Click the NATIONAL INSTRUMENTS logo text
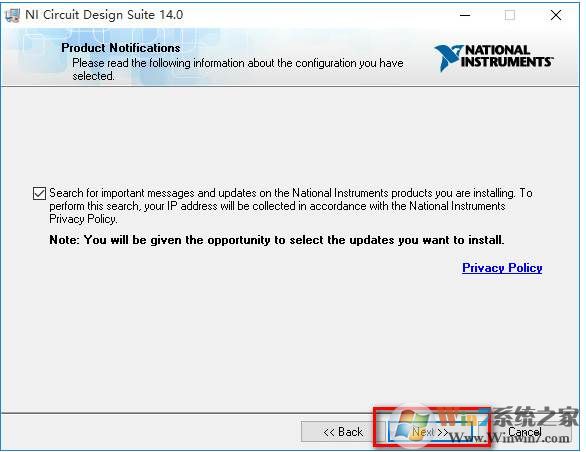Image resolution: width=586 pixels, height=452 pixels. (507, 56)
